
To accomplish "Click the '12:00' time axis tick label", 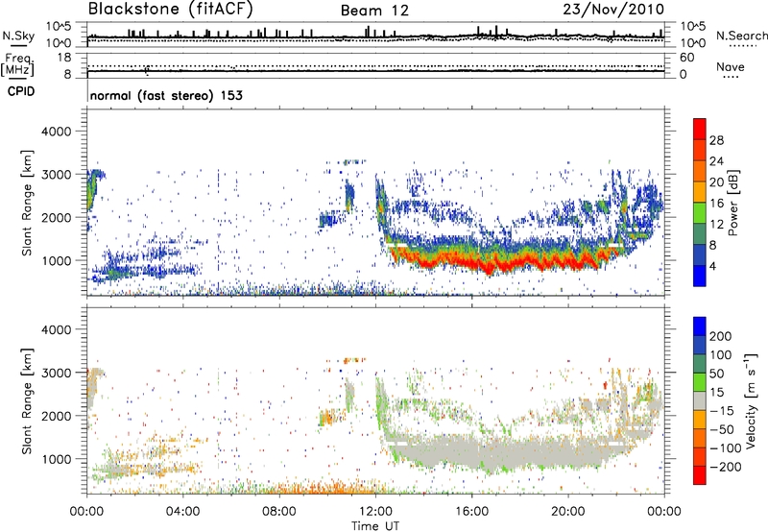I will click(x=375, y=512).
